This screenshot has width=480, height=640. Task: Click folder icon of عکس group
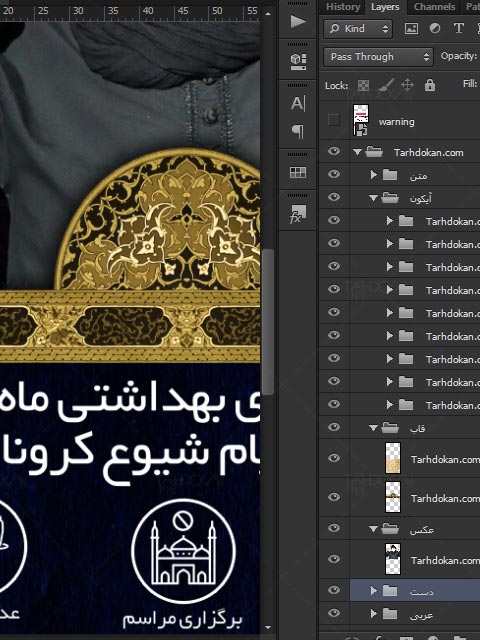click(390, 529)
